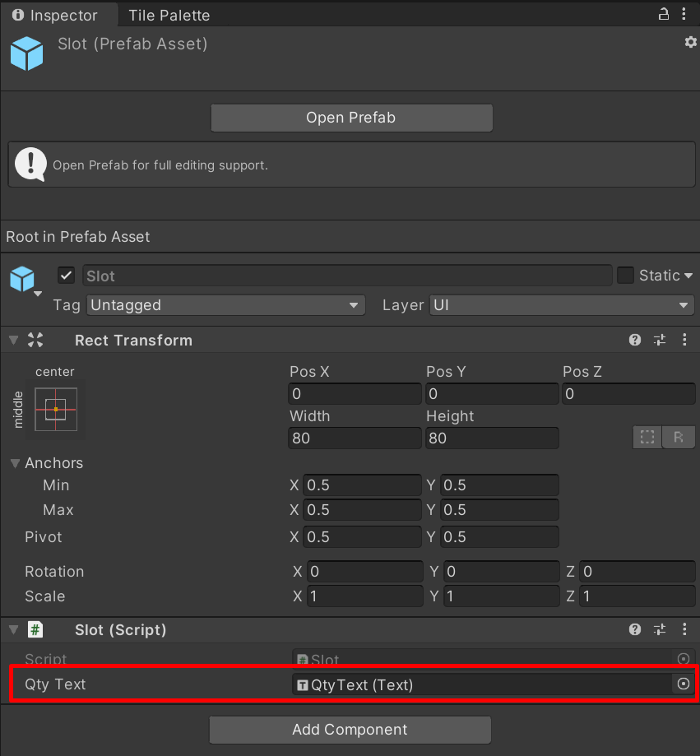700x756 pixels.
Task: Click the Rect Transform component icon
Action: (x=35, y=340)
